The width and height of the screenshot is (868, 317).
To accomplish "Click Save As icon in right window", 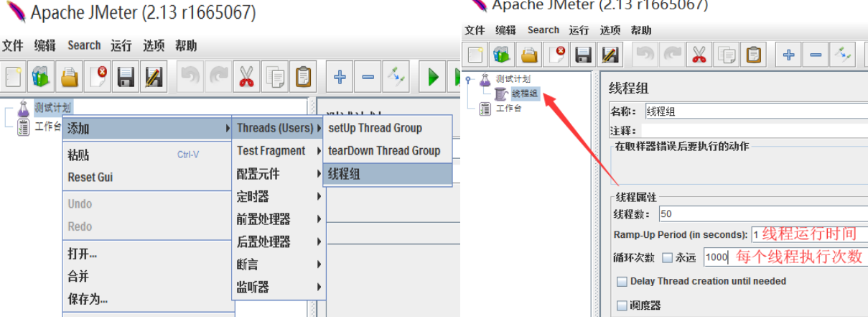I will pos(610,55).
